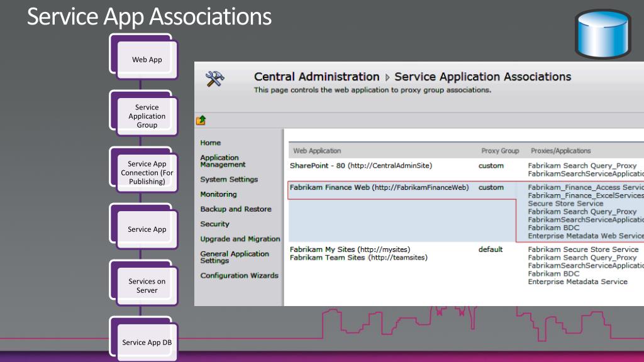Screen dimensions: 644x362
Task: Select Backup and Restore
Action: [236, 209]
